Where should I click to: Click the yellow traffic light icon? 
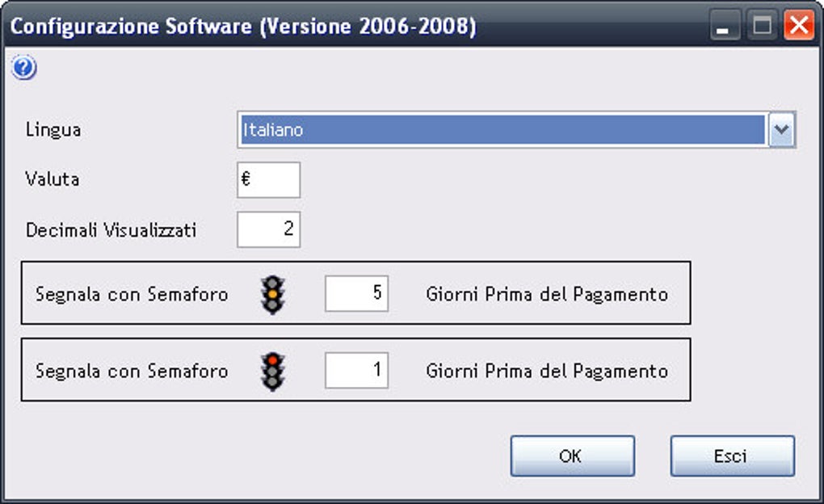click(x=273, y=293)
